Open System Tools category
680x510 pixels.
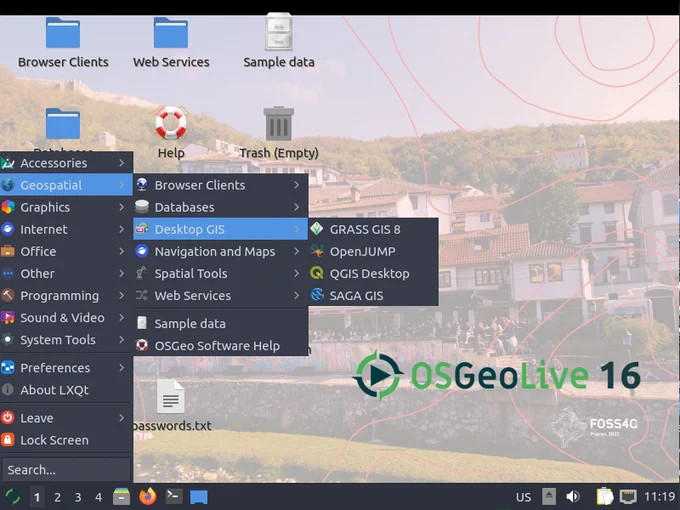(66, 340)
